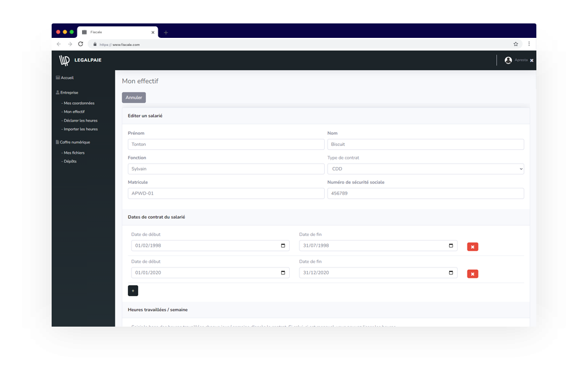The height and width of the screenshot is (380, 588).
Task: Open calendar picker for 31/07/1998 end date
Action: (451, 246)
